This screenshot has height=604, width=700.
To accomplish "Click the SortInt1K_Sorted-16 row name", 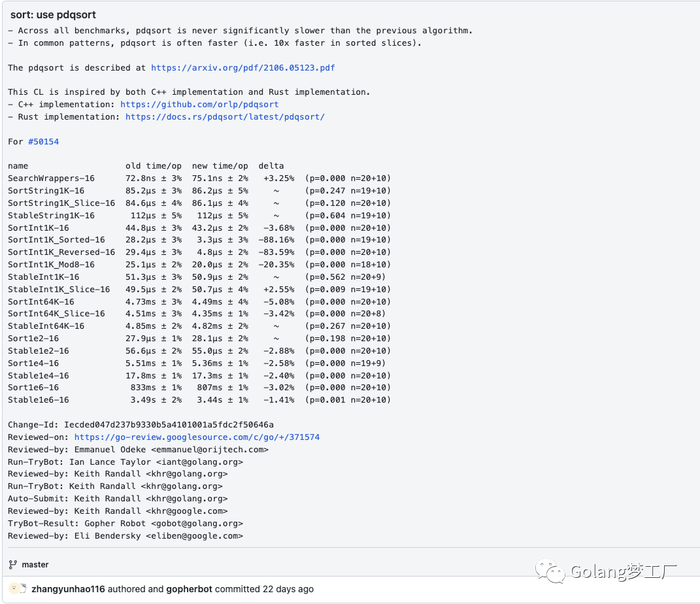I will point(56,240).
